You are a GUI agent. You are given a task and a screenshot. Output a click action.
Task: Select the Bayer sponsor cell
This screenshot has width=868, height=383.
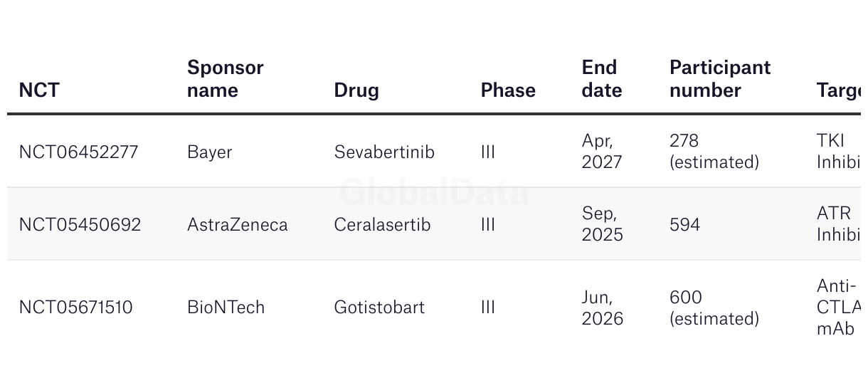[x=209, y=152]
